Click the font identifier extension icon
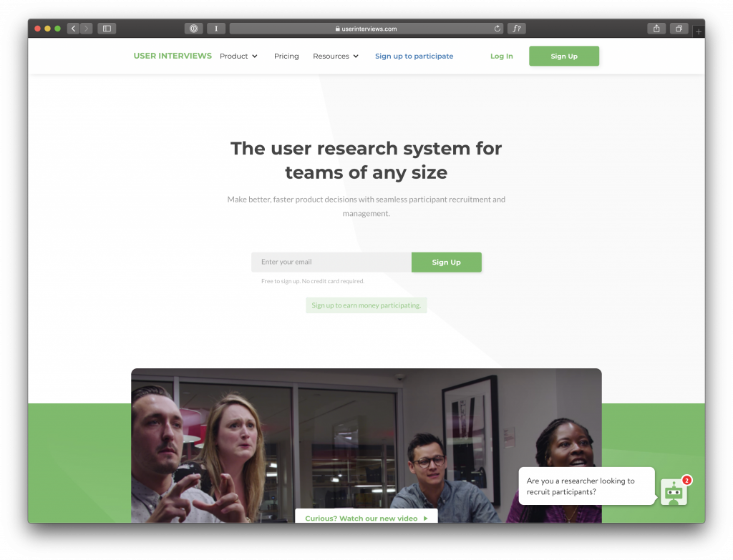The image size is (733, 560). click(x=517, y=29)
